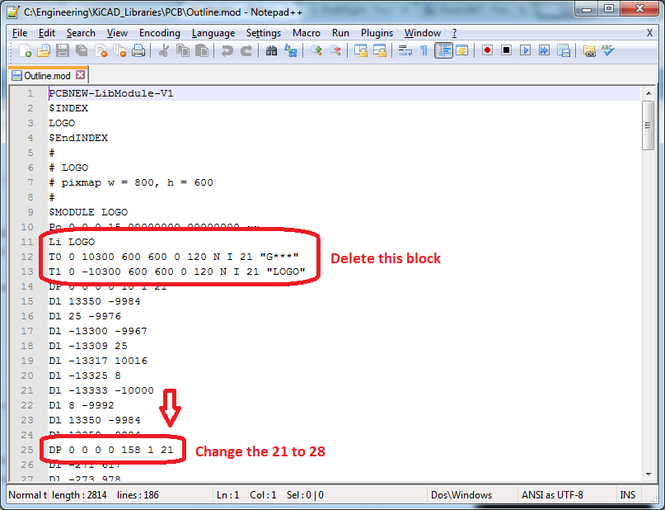Zoom in with the magnifier plus icon
The image size is (665, 510).
(x=316, y=51)
